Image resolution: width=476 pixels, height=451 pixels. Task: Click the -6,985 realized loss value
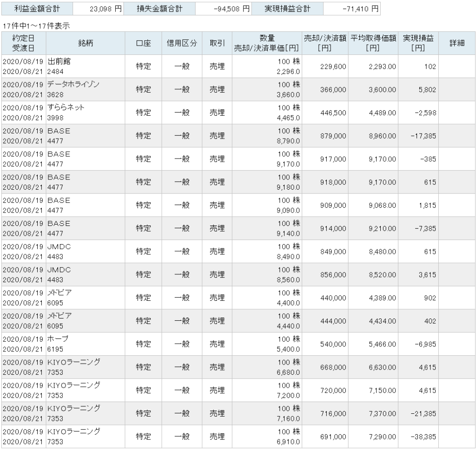pos(425,344)
